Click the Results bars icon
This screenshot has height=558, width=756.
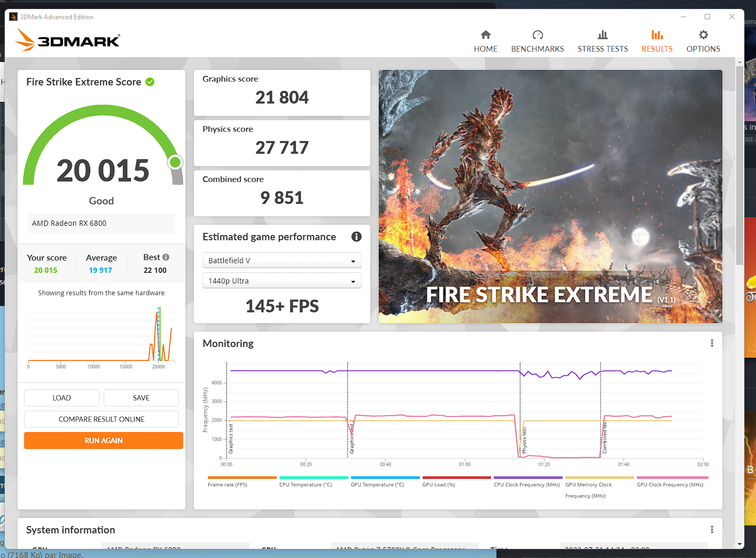tap(657, 35)
